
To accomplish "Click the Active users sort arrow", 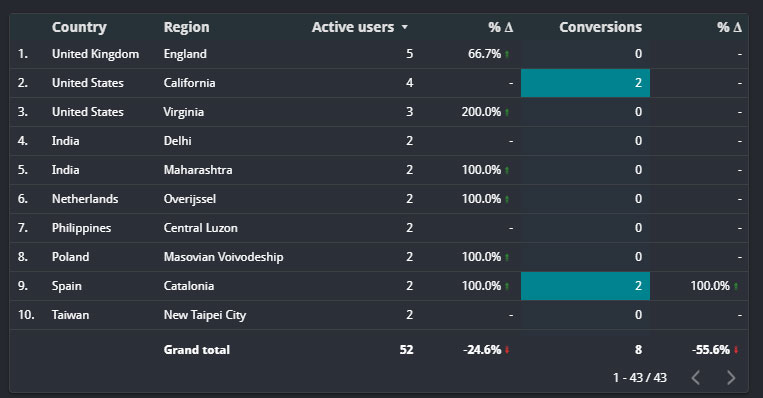I will (x=404, y=28).
